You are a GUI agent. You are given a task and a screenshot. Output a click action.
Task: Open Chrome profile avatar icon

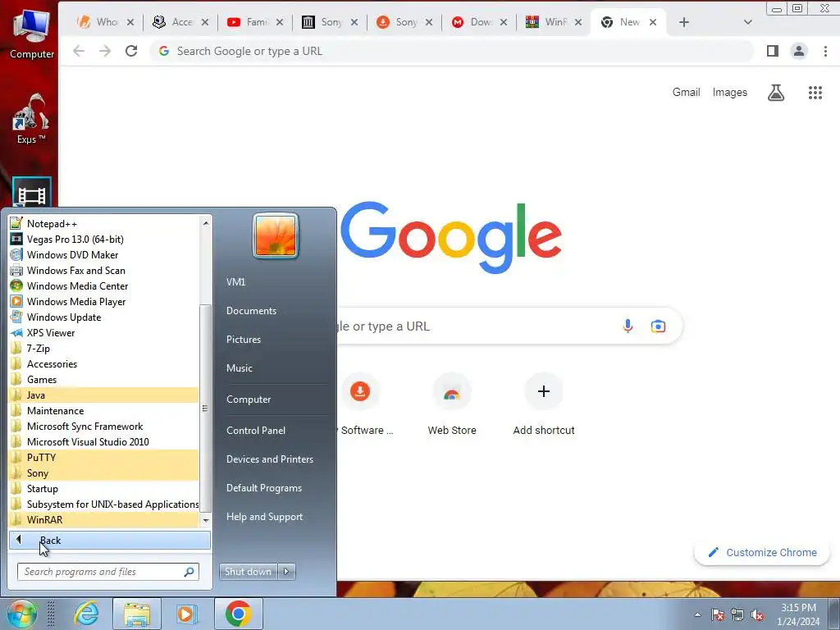point(799,51)
